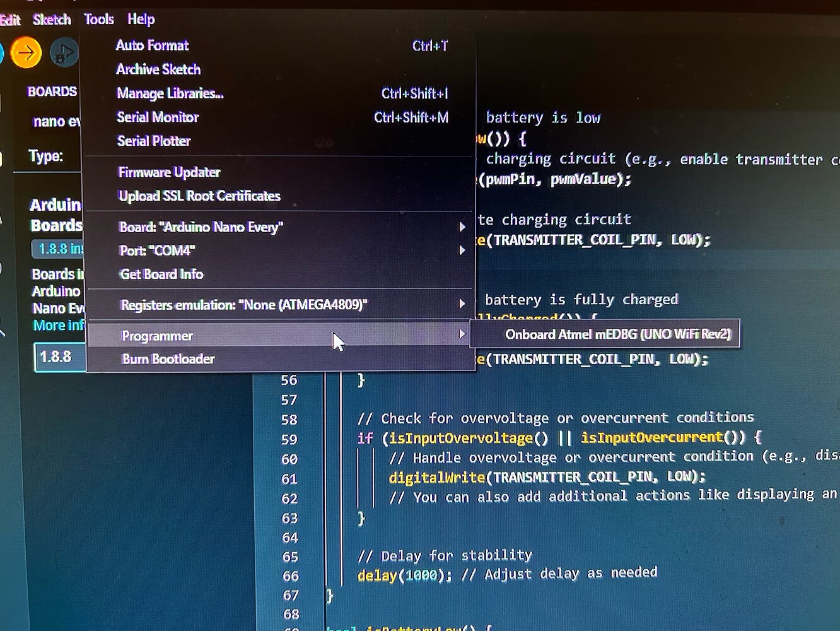The image size is (840, 631).
Task: Expand the Registers emulation submenu
Action: pos(243,304)
